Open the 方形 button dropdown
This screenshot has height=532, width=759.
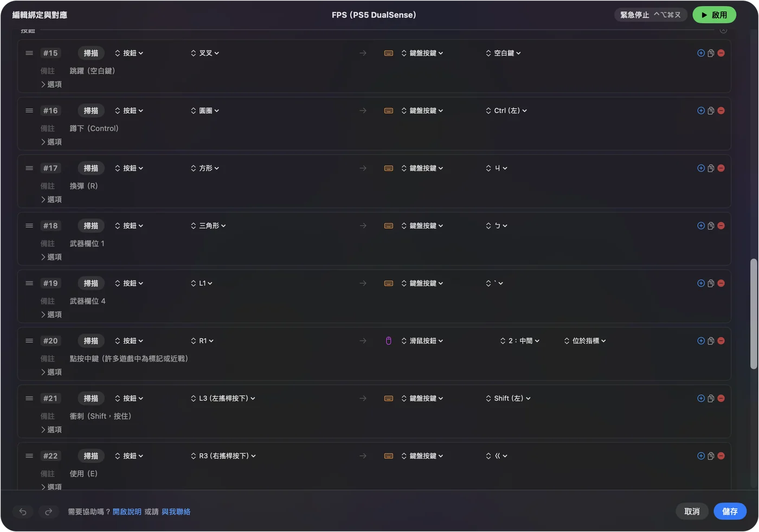pos(205,168)
